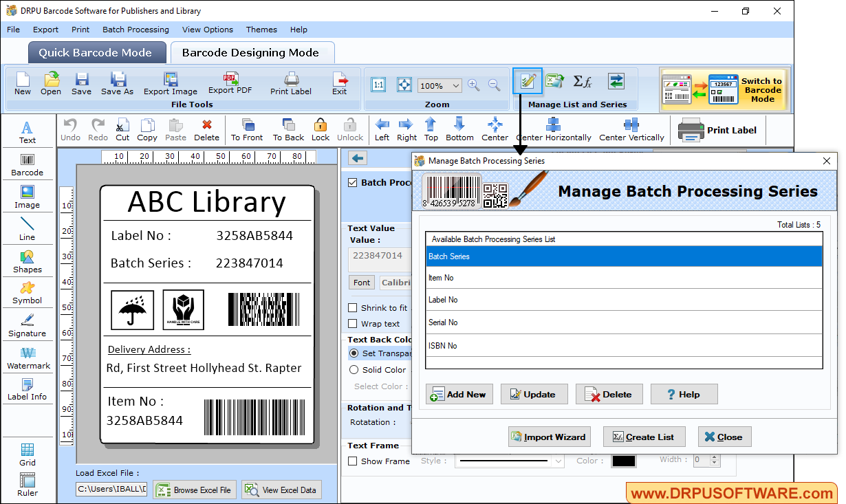Select the Solid Color radio button

point(353,370)
